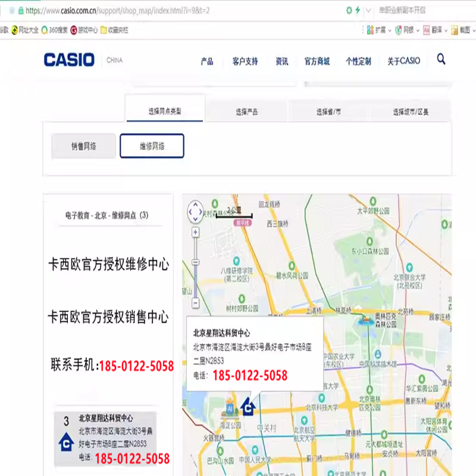Select the 维修网络 button
The width and height of the screenshot is (476, 476).
[x=152, y=146]
